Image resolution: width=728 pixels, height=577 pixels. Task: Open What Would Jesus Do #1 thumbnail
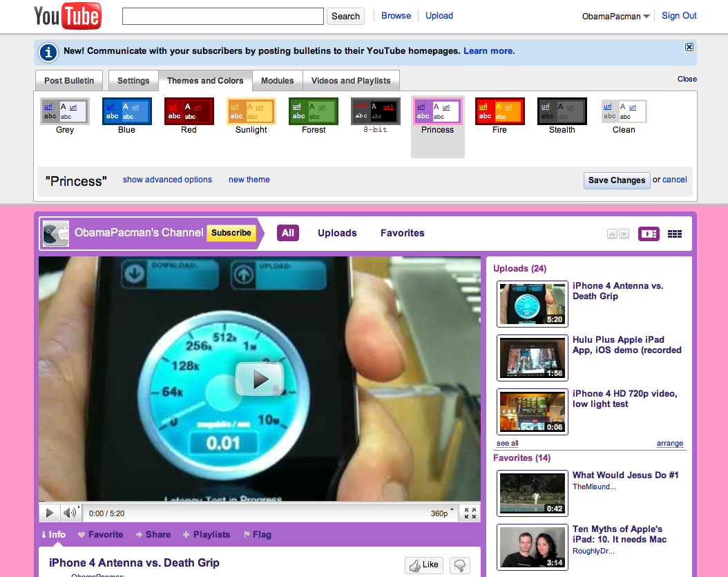533,493
